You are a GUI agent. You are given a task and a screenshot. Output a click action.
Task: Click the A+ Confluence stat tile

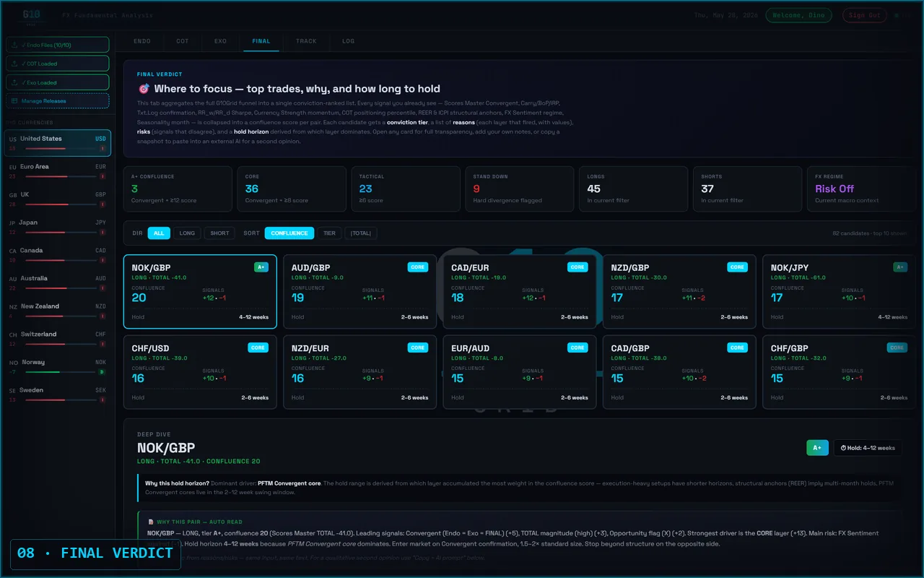click(x=178, y=189)
